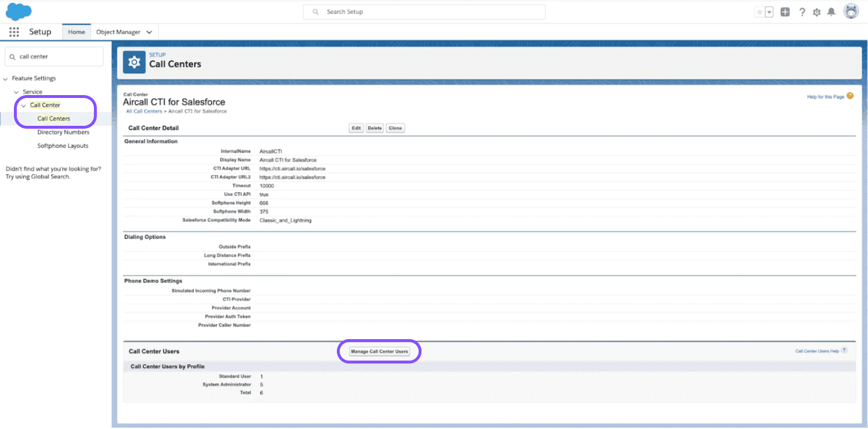
Task: Open the All Call Centers breadcrumb link
Action: pyautogui.click(x=144, y=111)
